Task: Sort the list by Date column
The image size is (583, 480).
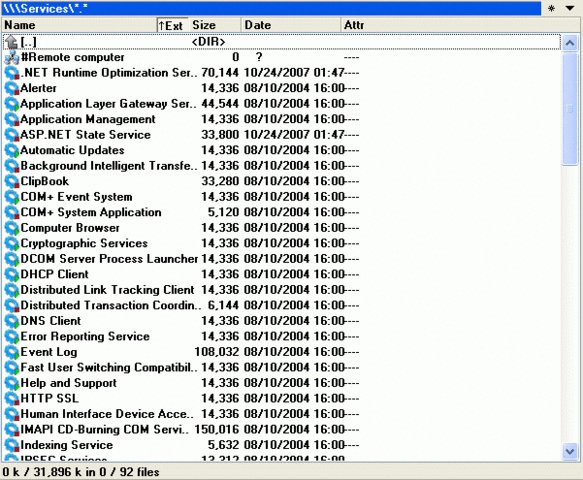Action: click(290, 25)
